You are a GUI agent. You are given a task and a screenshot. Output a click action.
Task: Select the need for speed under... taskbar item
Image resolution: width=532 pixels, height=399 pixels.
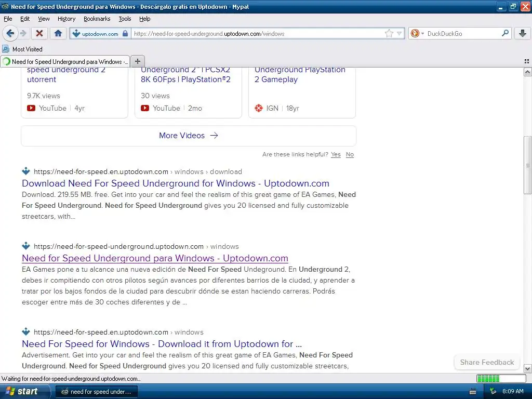[96, 392]
